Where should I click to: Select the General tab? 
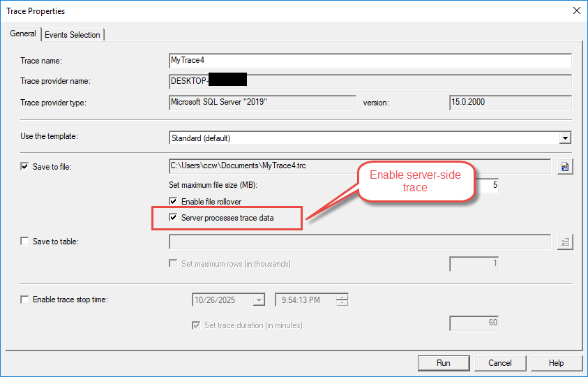tap(23, 34)
